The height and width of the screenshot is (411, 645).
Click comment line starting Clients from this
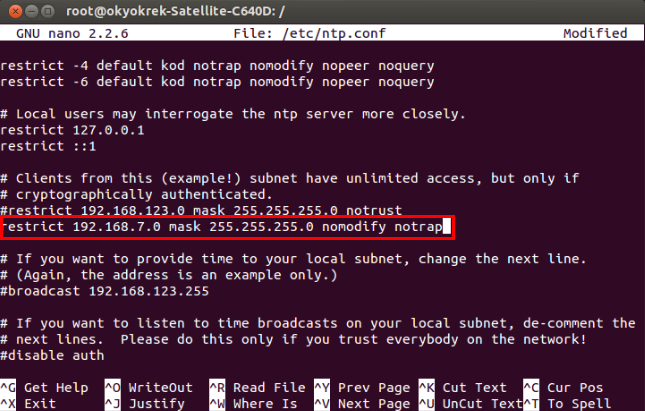tap(290, 179)
